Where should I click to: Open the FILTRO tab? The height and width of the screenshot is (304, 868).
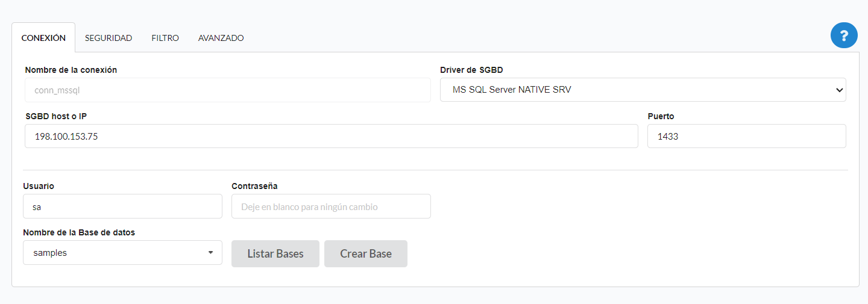pyautogui.click(x=165, y=38)
